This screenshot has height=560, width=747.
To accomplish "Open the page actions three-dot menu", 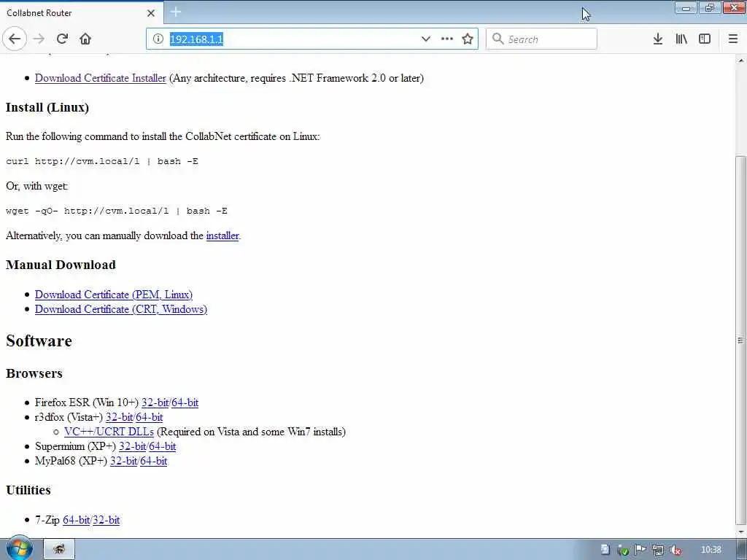I will click(x=447, y=39).
